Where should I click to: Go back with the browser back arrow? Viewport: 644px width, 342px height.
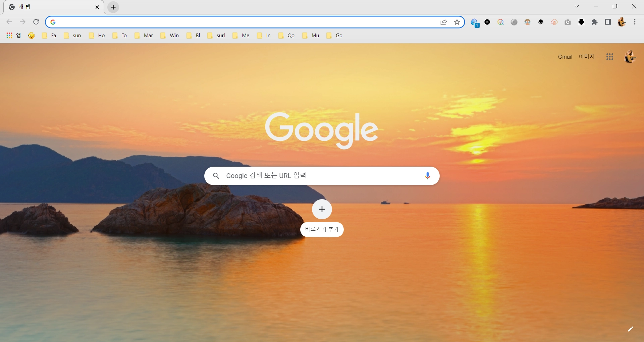click(9, 22)
